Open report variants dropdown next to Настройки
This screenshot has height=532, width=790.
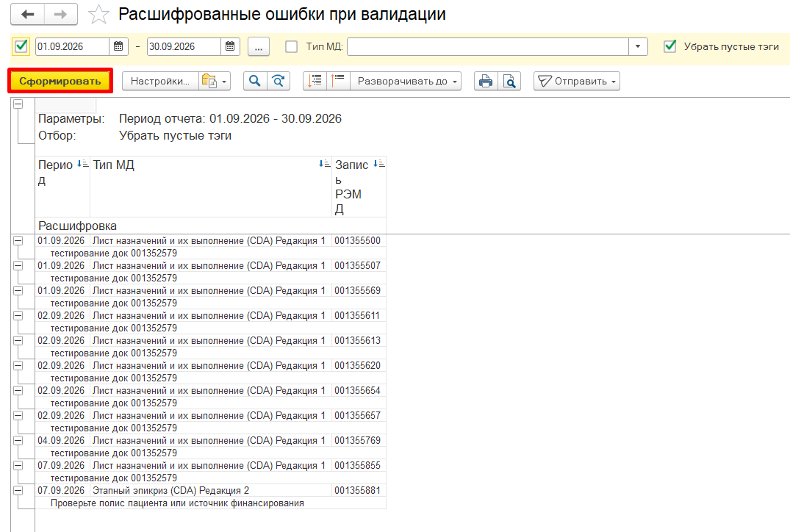coord(215,81)
